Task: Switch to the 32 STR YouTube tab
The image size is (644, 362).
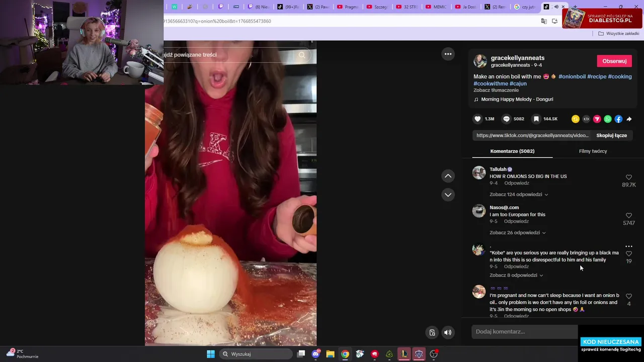Action: (x=406, y=7)
